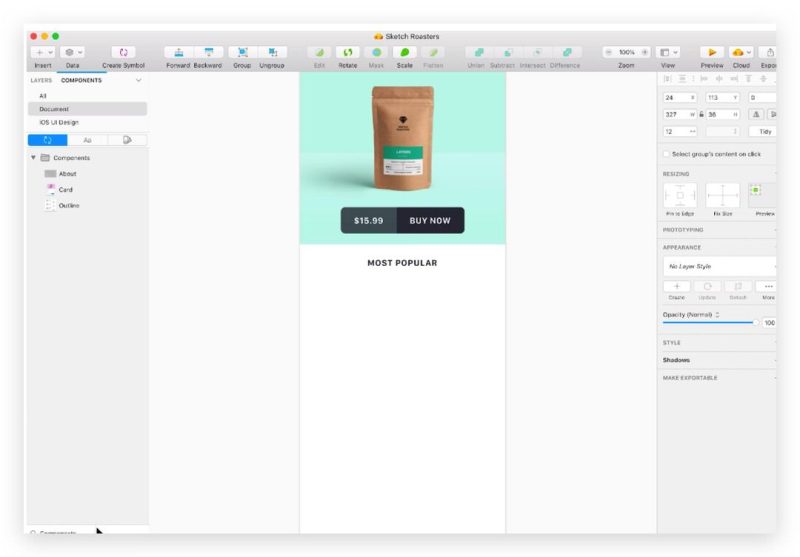Send layer Backward with toolbar icon
Image resolution: width=800 pixels, height=557 pixels.
tap(208, 53)
